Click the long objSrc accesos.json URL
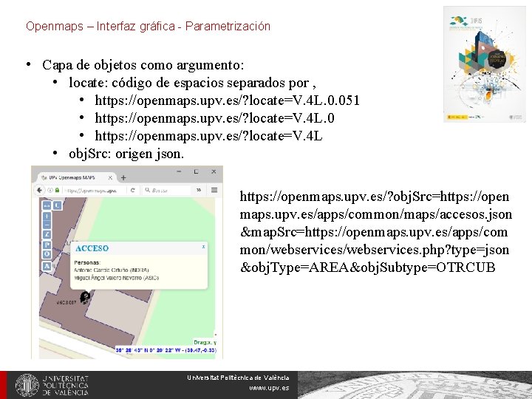 [375, 232]
